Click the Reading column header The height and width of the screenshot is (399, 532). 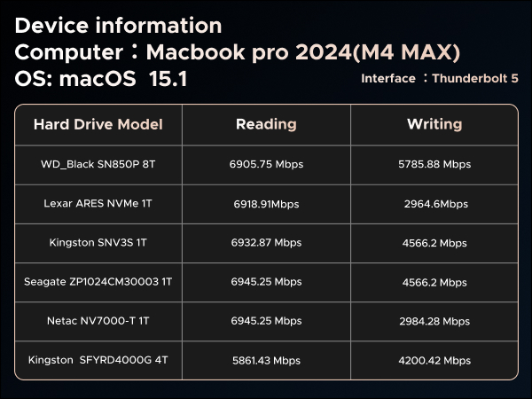(266, 124)
